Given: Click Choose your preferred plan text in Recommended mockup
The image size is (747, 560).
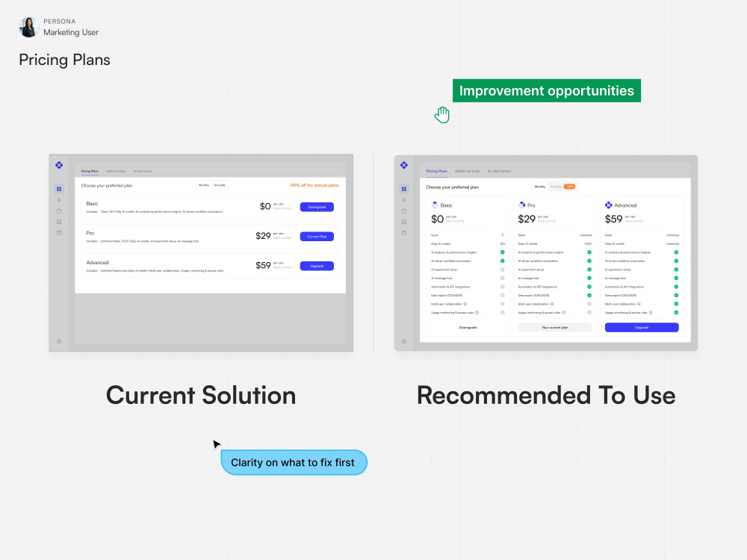Looking at the screenshot, I should [452, 187].
